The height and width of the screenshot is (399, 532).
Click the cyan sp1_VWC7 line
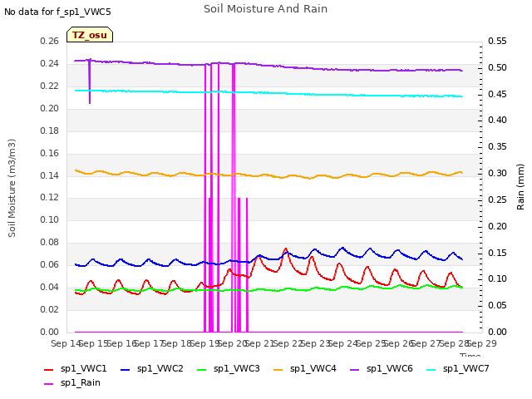coord(268,92)
